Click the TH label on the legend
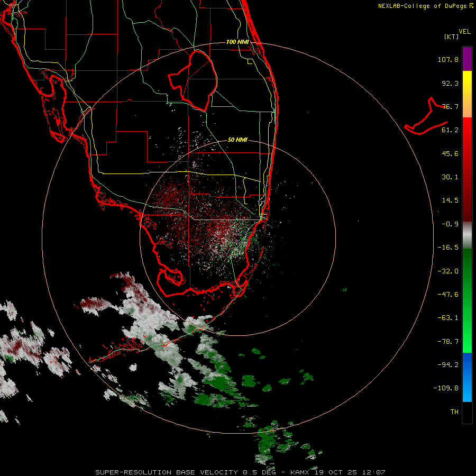 tap(454, 412)
